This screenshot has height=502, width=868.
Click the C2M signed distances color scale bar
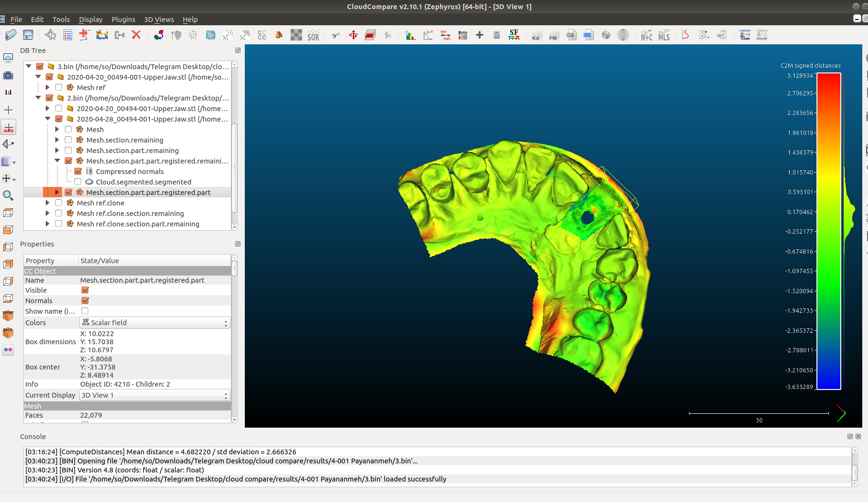(x=828, y=231)
